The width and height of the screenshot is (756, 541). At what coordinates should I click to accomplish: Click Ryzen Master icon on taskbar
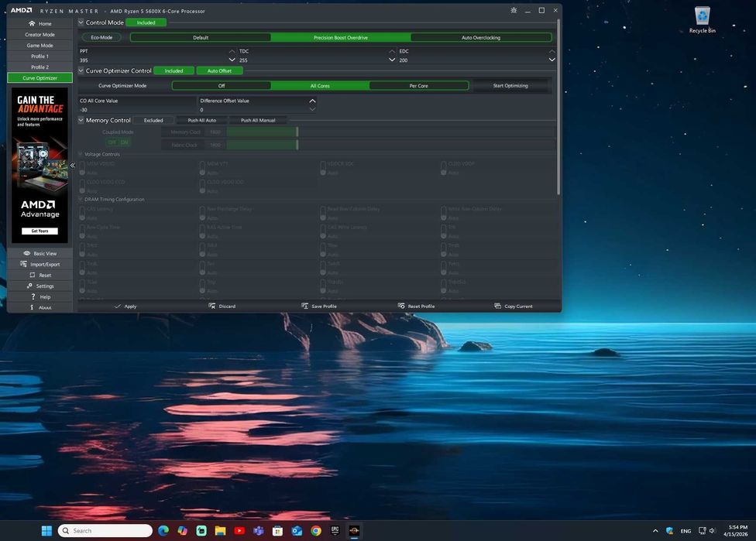pos(354,530)
